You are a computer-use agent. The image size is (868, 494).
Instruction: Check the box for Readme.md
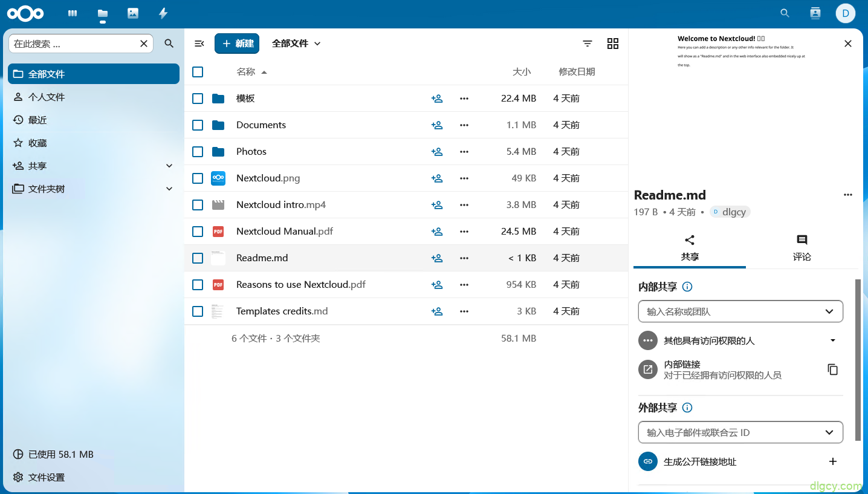[198, 258]
